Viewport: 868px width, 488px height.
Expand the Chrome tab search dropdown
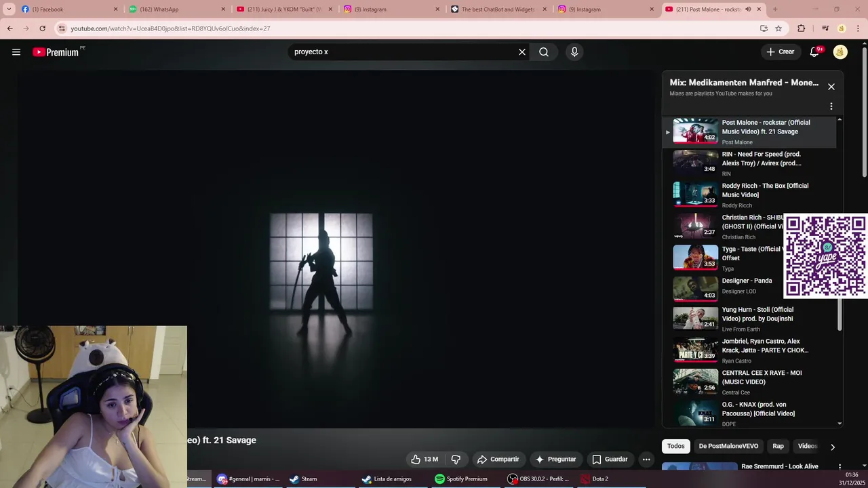pyautogui.click(x=9, y=9)
